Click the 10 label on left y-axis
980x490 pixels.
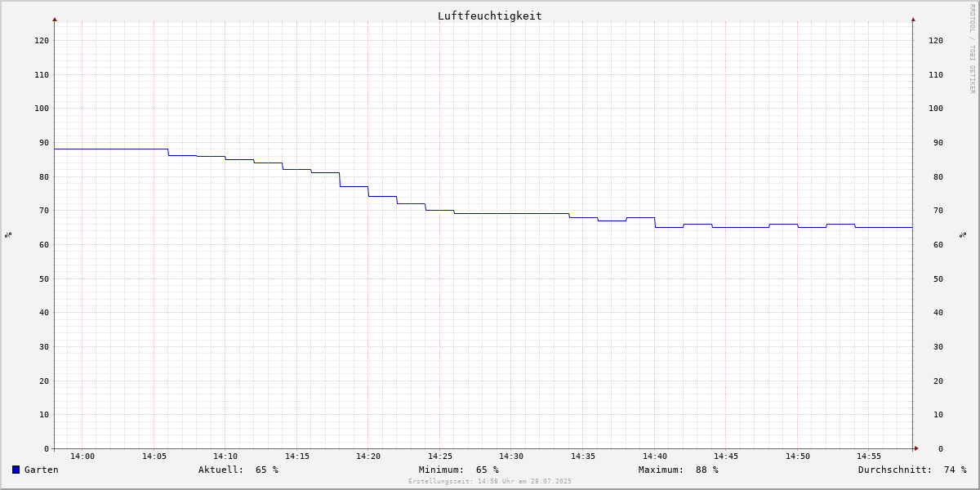(44, 414)
